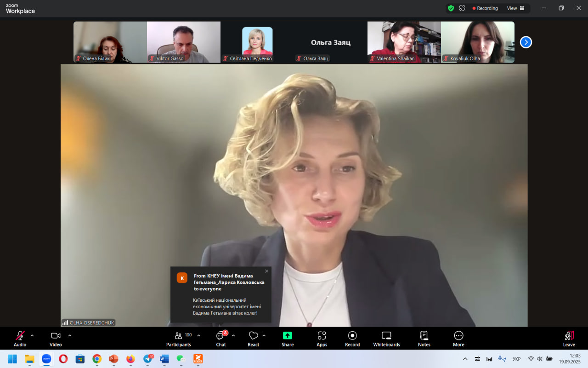The height and width of the screenshot is (368, 588).
Task: Select Viktor Gasso's video thumbnail
Action: coord(184,42)
